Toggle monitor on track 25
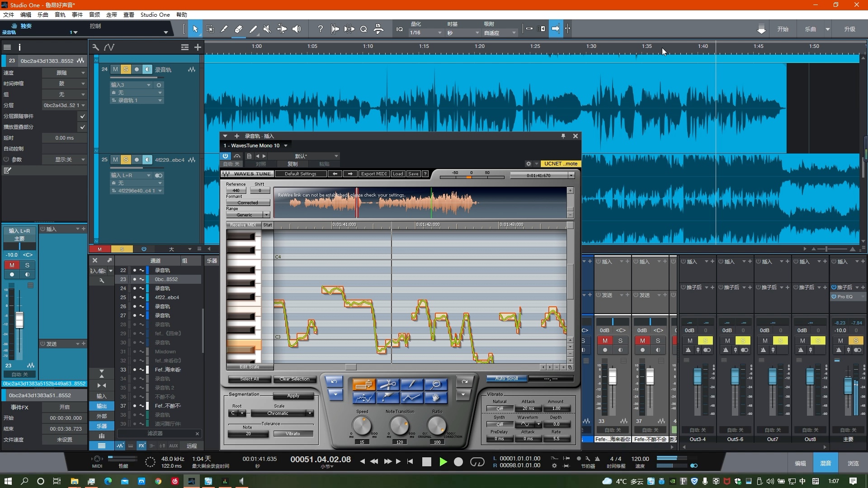Screen dimensions: 868x488 (147, 160)
